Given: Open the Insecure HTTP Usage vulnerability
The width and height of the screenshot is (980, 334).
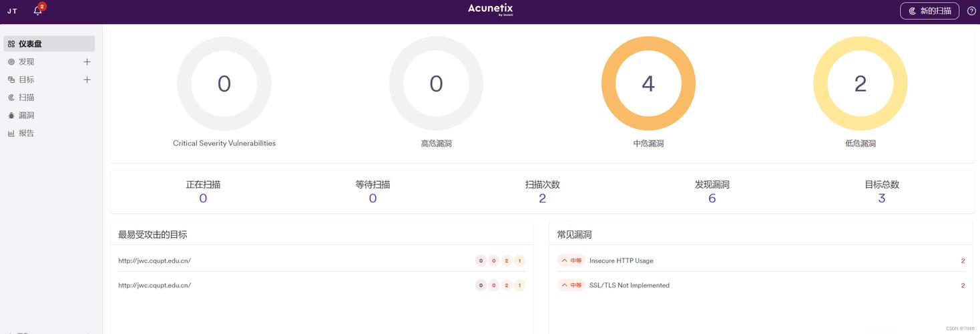Looking at the screenshot, I should [x=621, y=261].
